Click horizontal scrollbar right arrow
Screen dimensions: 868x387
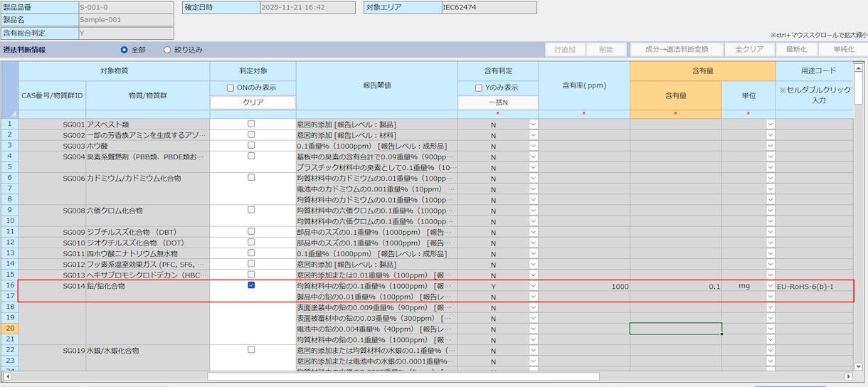coord(848,376)
